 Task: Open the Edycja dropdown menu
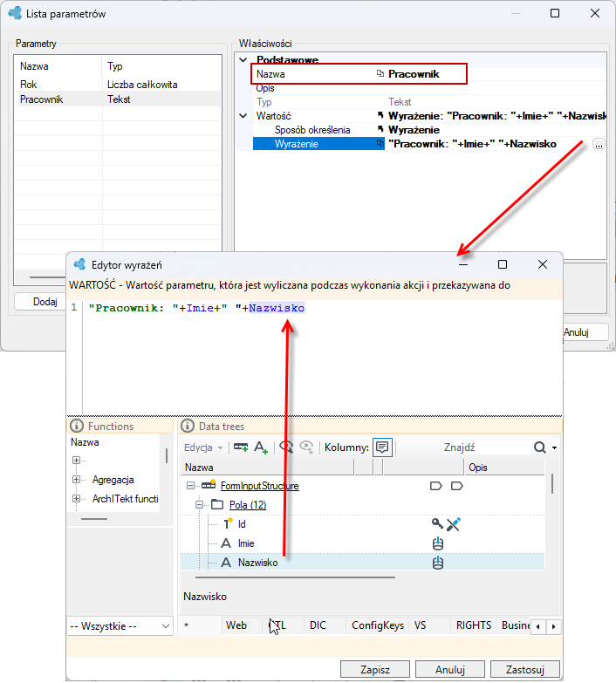[203, 447]
